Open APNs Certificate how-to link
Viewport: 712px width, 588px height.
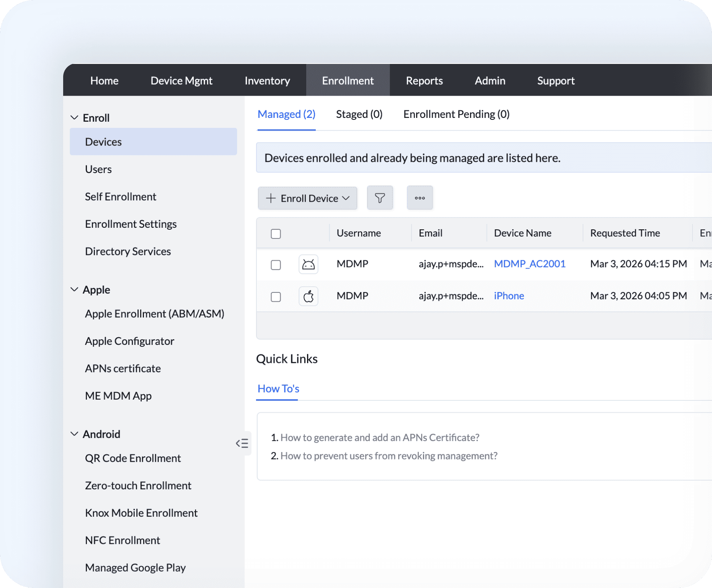[x=380, y=437]
